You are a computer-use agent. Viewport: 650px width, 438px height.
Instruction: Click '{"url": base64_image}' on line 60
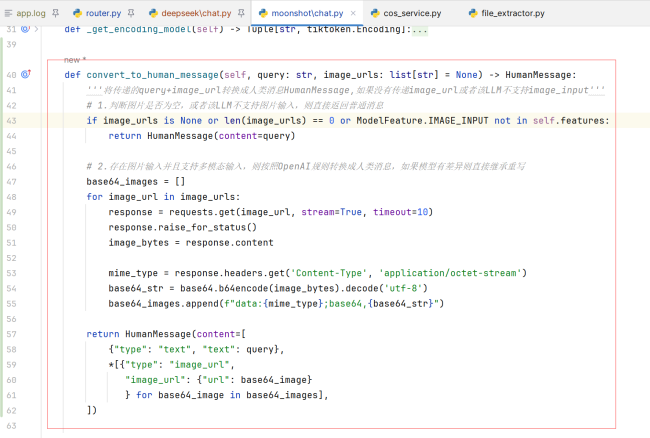tap(254, 380)
